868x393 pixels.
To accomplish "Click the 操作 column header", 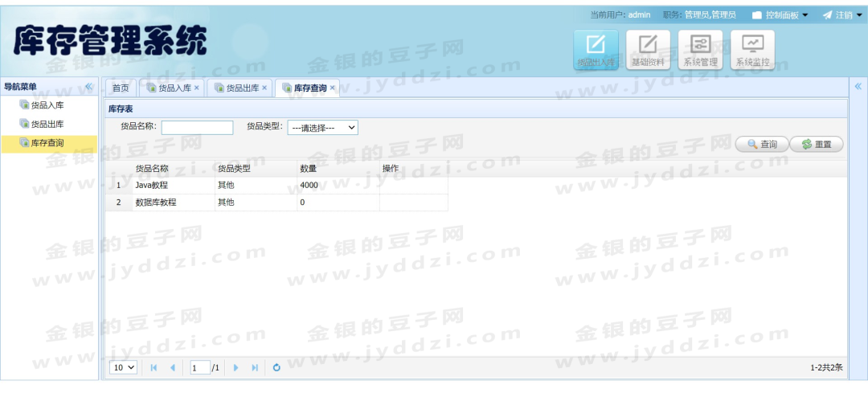I will [414, 169].
